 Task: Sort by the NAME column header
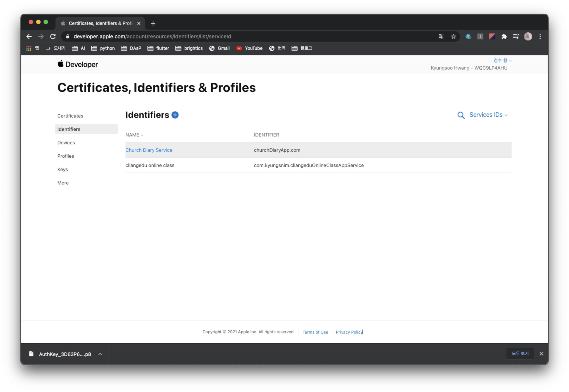click(x=134, y=135)
